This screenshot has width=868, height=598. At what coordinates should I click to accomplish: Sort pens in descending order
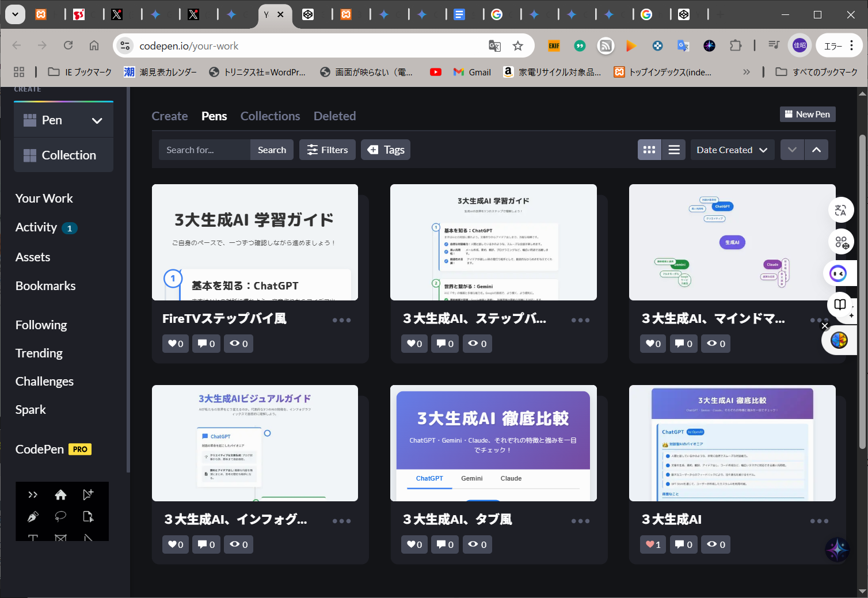point(792,150)
